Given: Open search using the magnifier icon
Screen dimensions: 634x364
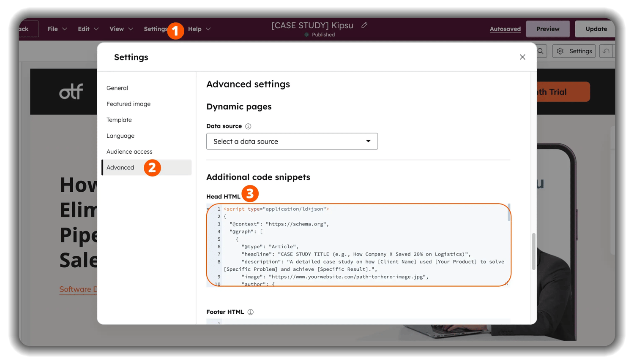Looking at the screenshot, I should pyautogui.click(x=540, y=51).
